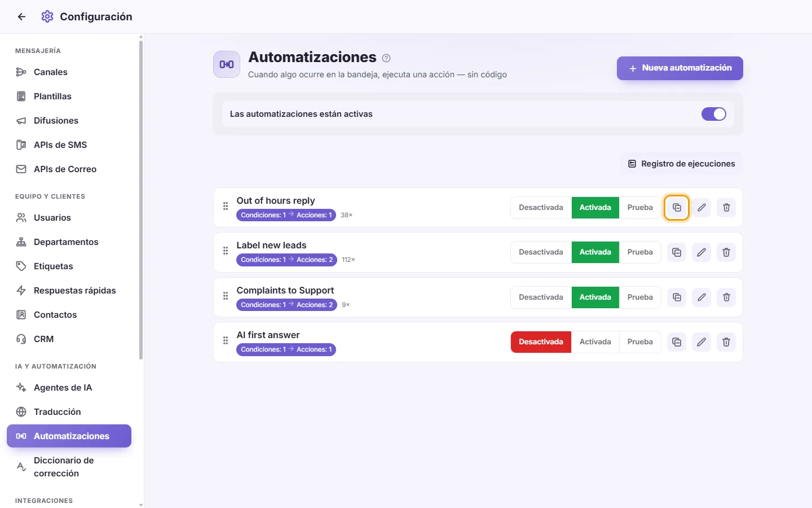The width and height of the screenshot is (812, 508).
Task: Open Diccionario de corrección in the sidebar
Action: pos(69,467)
